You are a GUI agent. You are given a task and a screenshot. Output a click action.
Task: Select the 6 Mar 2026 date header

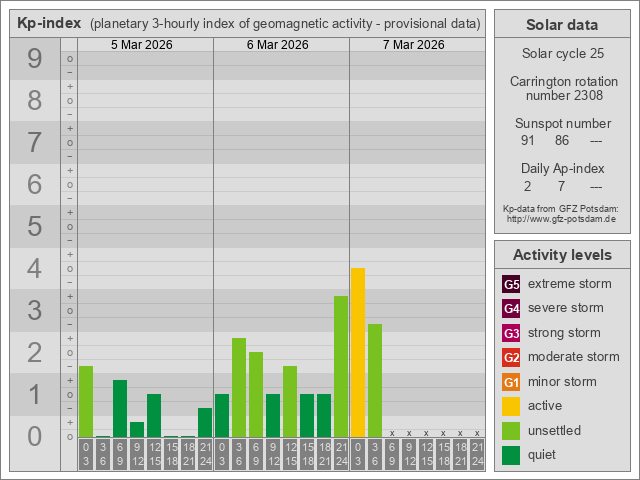tap(281, 45)
